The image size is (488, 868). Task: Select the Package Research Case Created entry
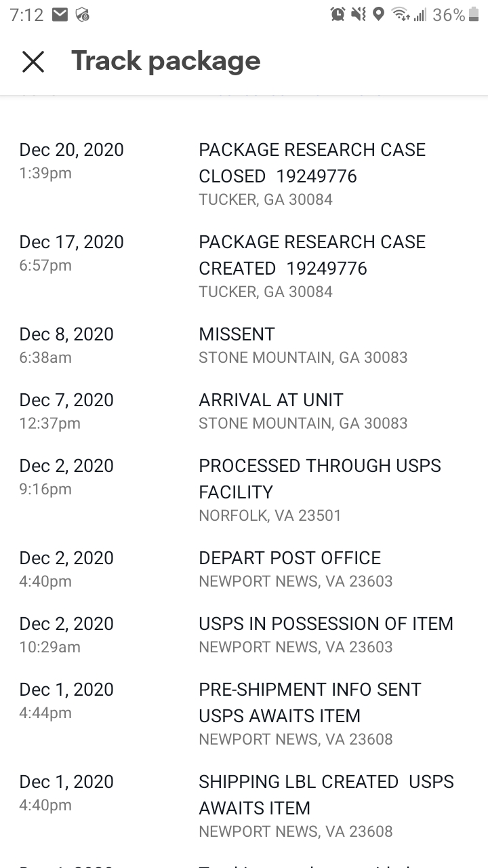(x=312, y=255)
